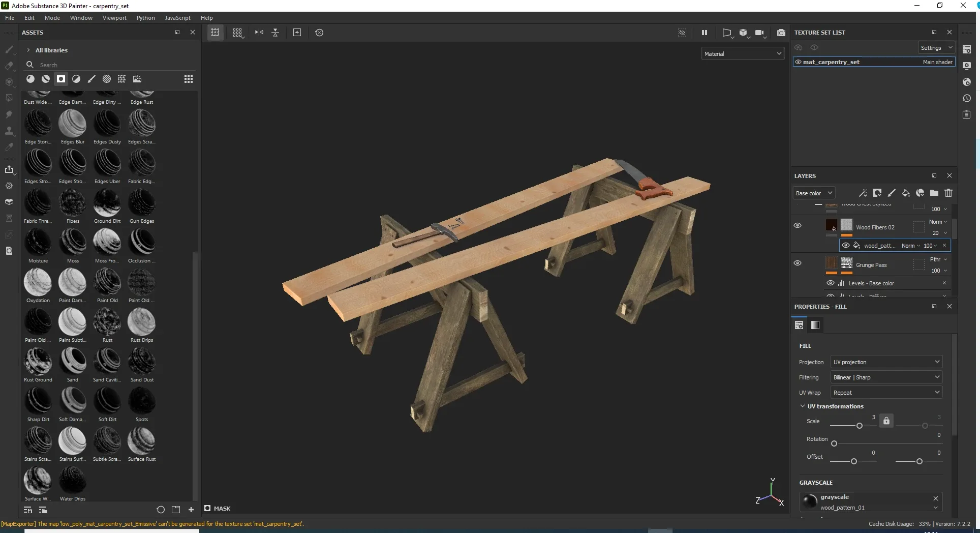Add a folder in Layers panel
The image size is (980, 533).
pyautogui.click(x=934, y=193)
